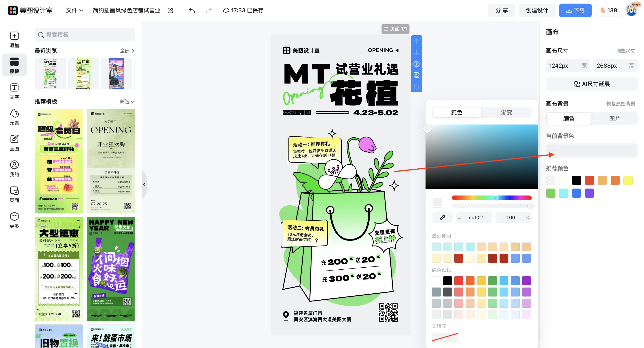This screenshot has height=348, width=644.
Task: Click the 下载 download button
Action: (575, 10)
